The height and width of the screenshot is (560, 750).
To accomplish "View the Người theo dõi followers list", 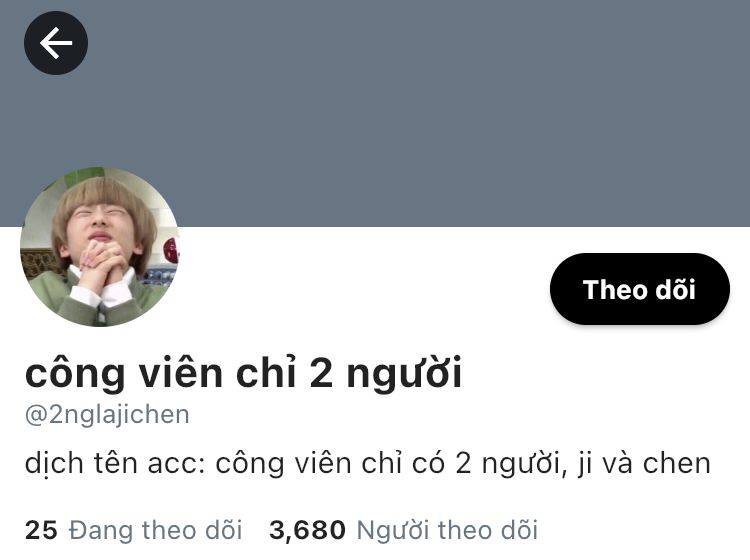I will (x=403, y=530).
